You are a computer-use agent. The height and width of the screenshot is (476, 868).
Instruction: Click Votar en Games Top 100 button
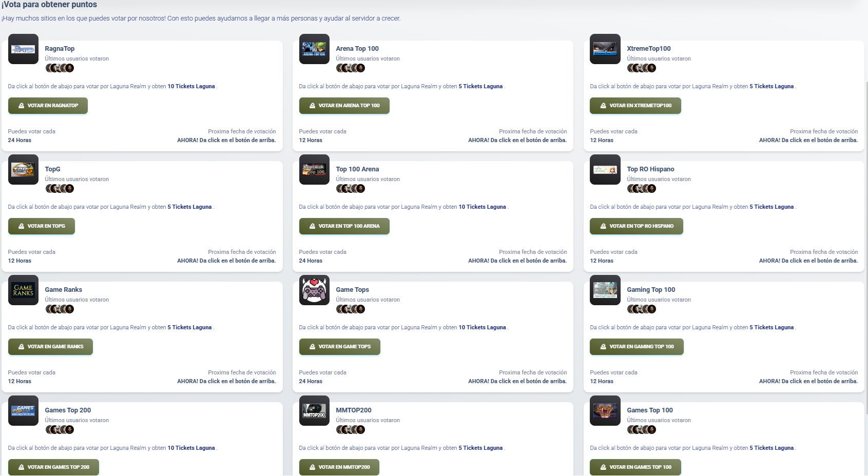click(x=635, y=467)
